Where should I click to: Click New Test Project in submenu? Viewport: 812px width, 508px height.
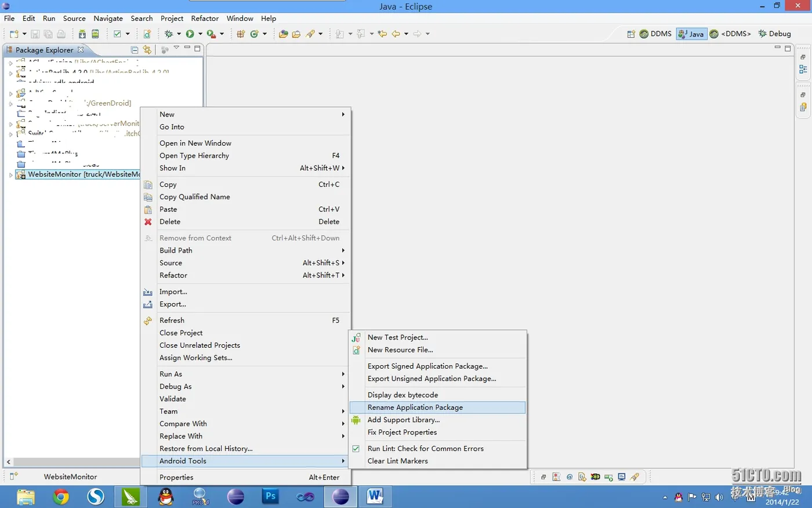coord(438,337)
